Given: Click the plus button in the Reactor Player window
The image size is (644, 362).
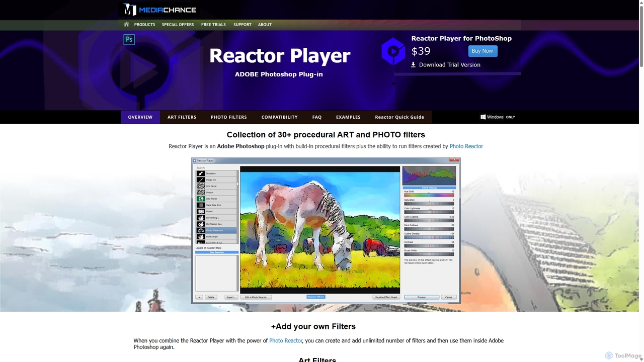Looking at the screenshot, I should (x=199, y=297).
